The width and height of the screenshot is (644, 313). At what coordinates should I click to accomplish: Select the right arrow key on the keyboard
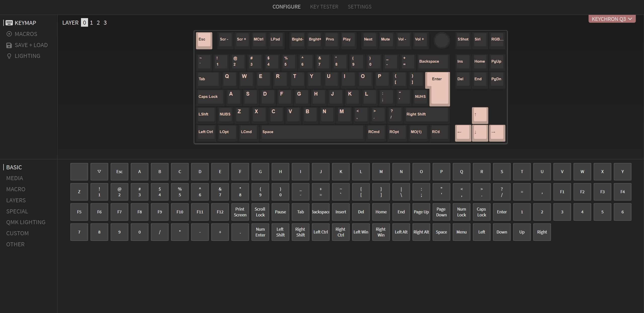tap(497, 132)
